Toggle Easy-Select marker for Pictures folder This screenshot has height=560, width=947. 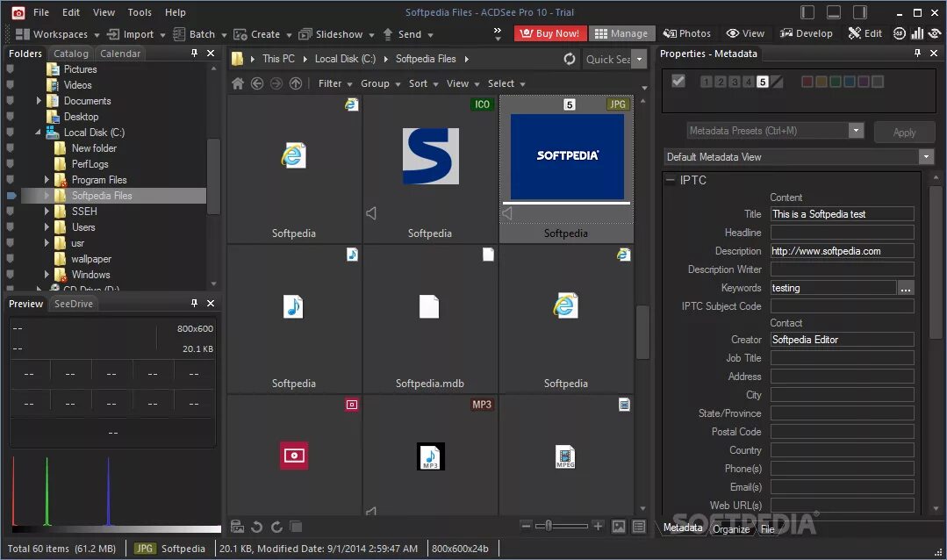coord(11,68)
